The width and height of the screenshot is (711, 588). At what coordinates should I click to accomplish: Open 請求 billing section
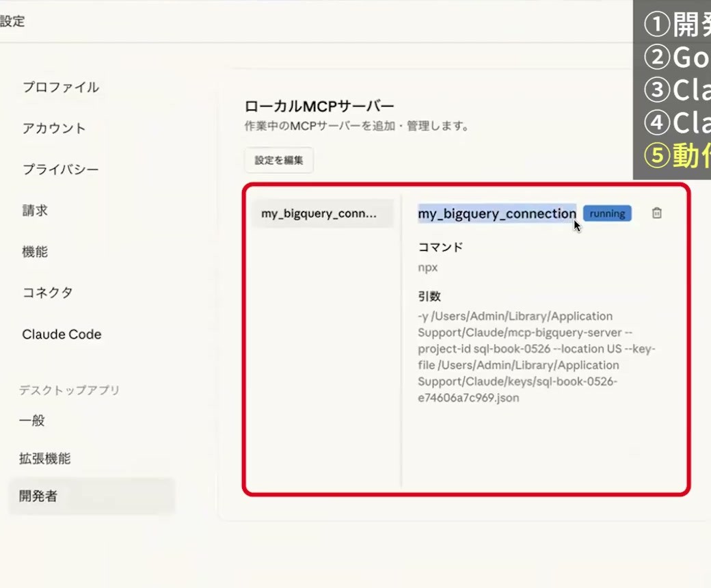35,211
